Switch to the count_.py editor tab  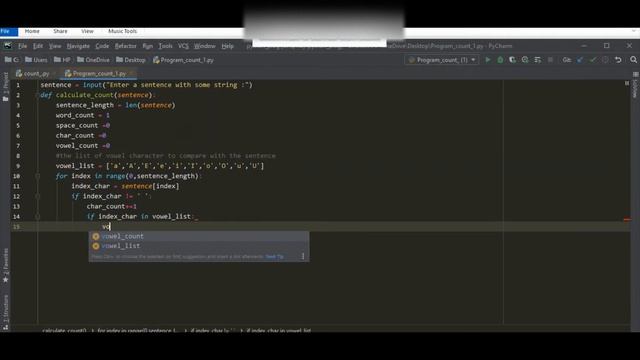pyautogui.click(x=34, y=73)
